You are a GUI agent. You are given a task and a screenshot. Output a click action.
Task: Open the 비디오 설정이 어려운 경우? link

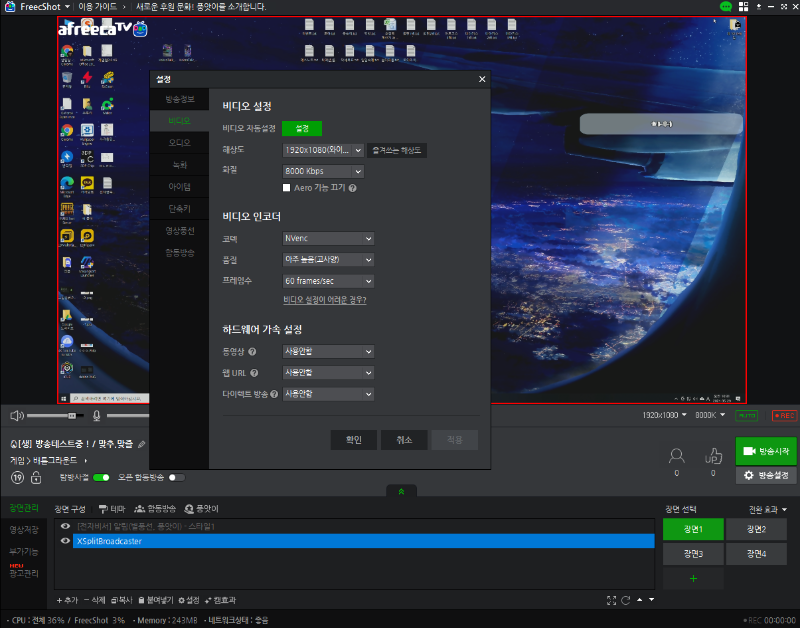tap(324, 300)
